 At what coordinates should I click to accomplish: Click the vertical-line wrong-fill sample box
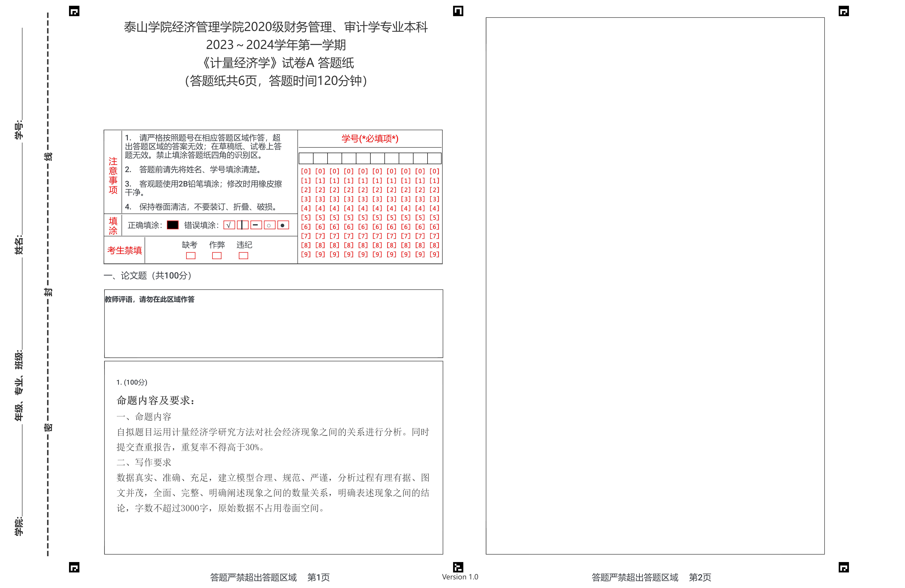243,225
